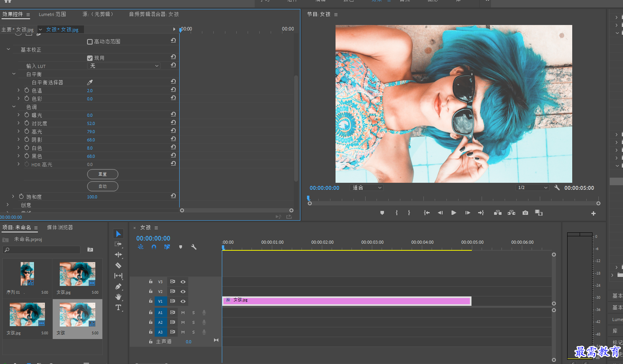This screenshot has width=623, height=364.
Task: Reset the 对比度 parameter
Action: [x=173, y=123]
